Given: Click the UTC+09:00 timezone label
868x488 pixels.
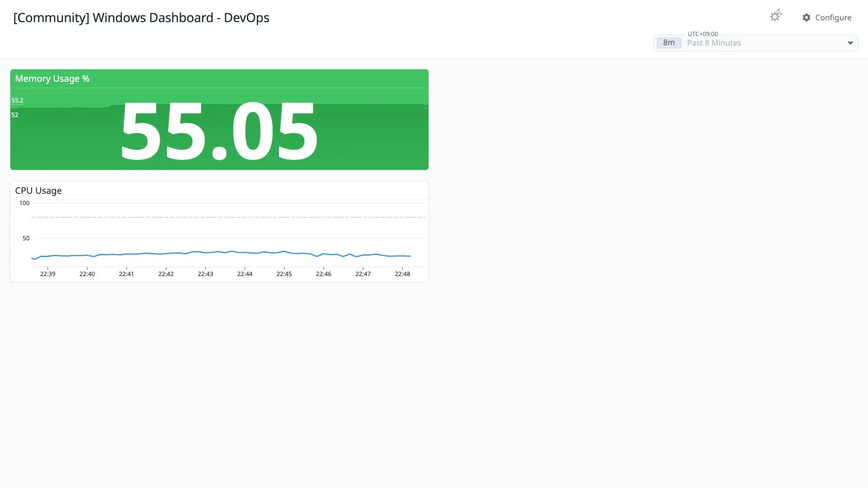Looking at the screenshot, I should coord(703,34).
